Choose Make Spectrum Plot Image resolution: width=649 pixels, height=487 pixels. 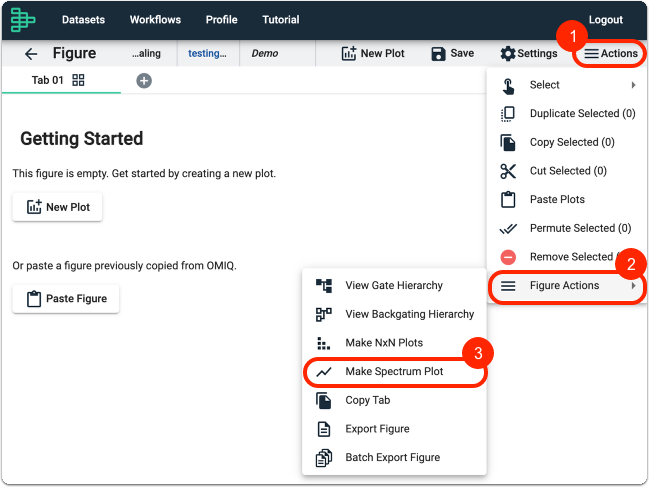coord(394,372)
